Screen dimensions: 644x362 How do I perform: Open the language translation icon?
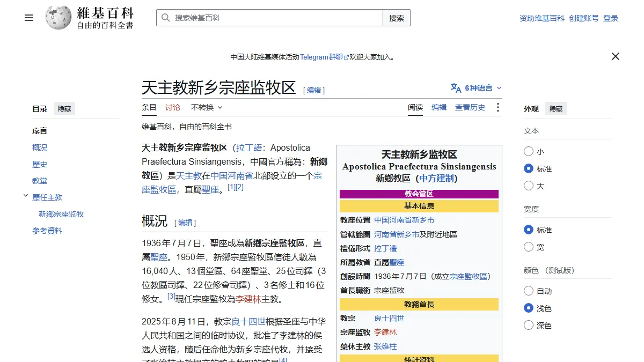(x=456, y=88)
